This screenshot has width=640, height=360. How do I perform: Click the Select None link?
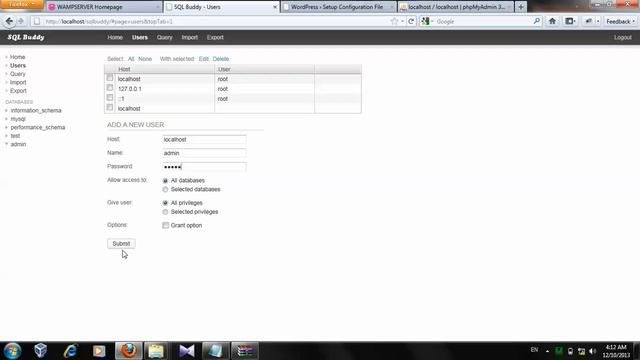click(145, 59)
